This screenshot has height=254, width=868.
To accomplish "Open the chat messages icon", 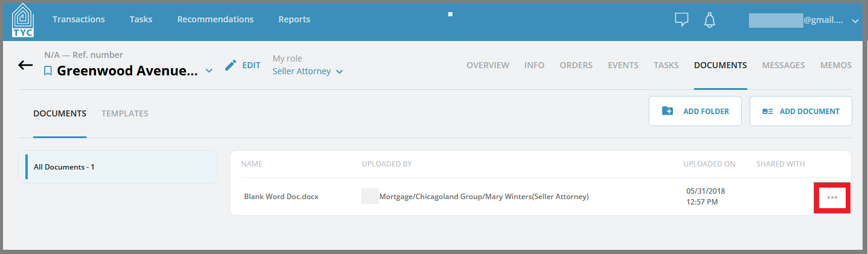I will pyautogui.click(x=681, y=19).
